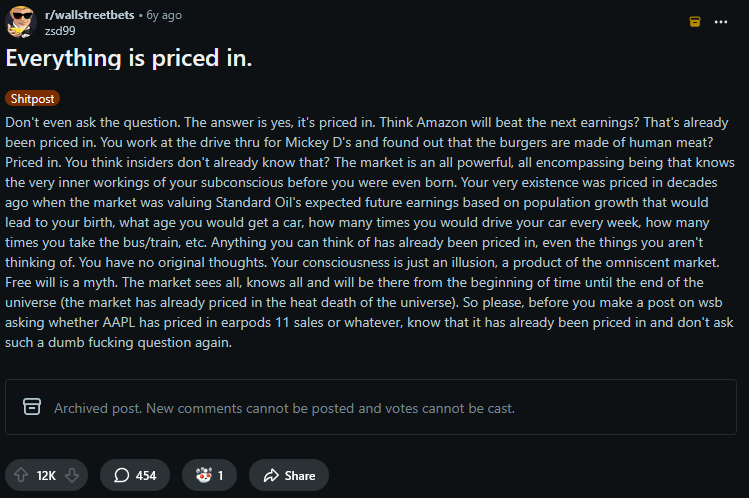Open the 454 comments
Screen dimensions: 749x498
tap(135, 476)
